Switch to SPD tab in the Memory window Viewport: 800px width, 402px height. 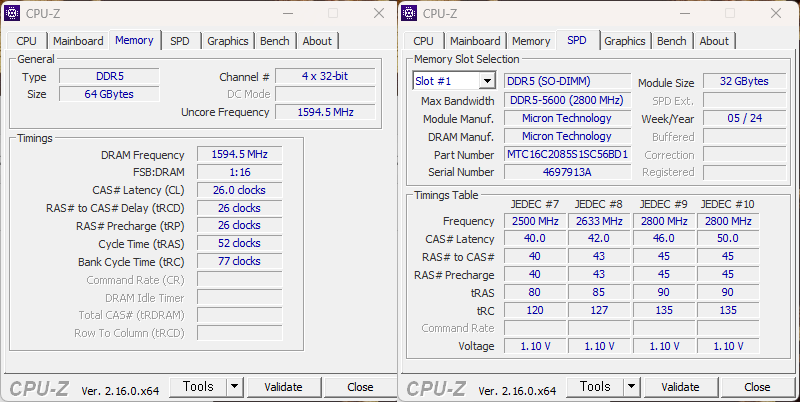pos(180,41)
